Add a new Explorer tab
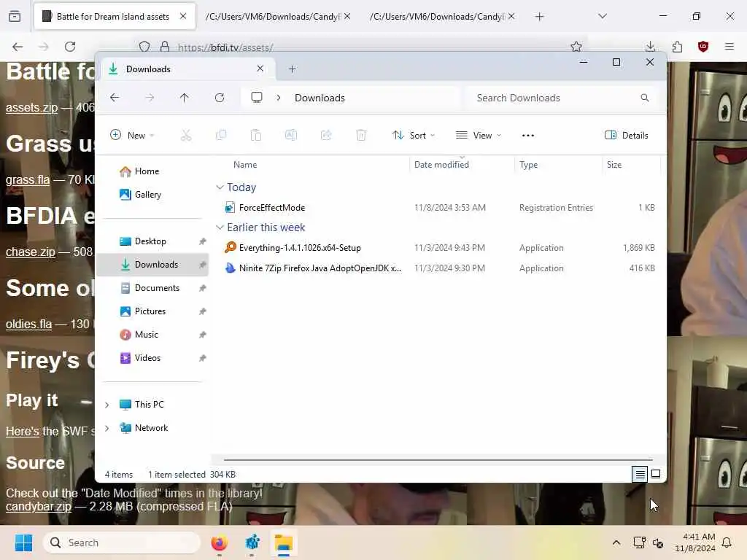 coord(293,69)
